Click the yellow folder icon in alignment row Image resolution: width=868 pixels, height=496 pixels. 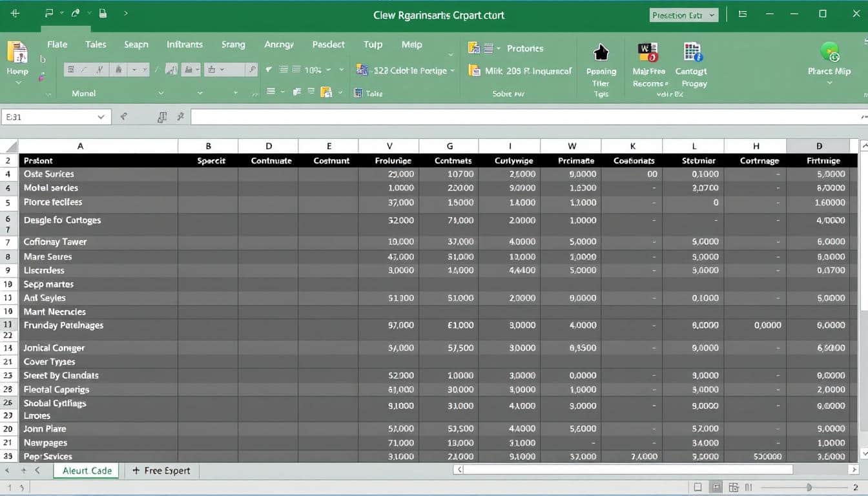click(326, 92)
